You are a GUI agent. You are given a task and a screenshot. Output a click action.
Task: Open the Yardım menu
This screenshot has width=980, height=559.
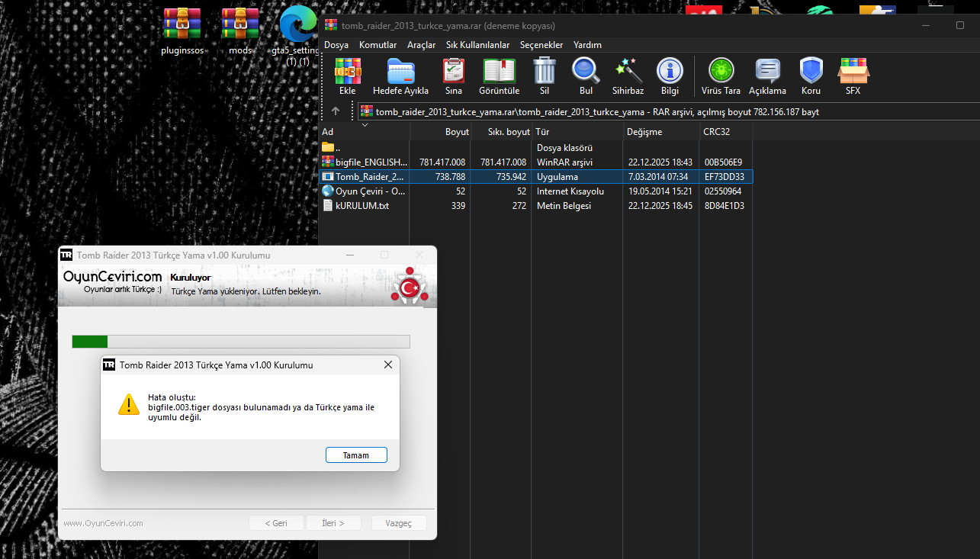tap(587, 45)
